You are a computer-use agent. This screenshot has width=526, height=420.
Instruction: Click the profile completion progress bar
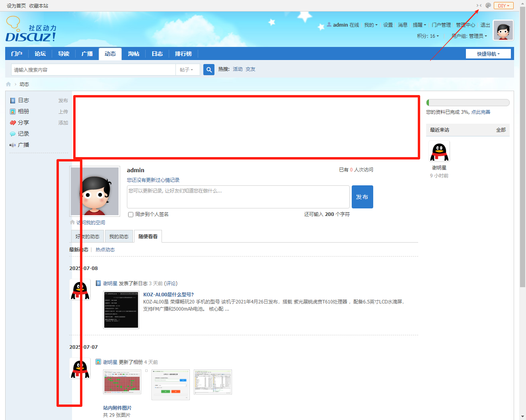tap(468, 103)
